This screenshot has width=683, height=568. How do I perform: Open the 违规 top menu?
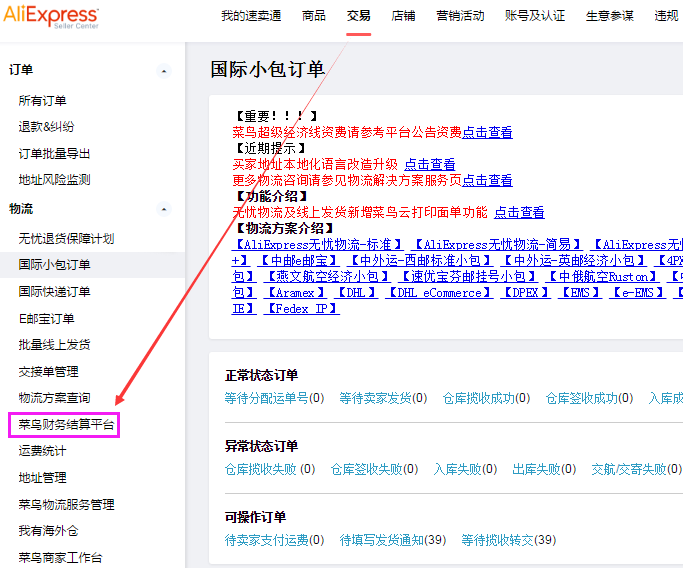coord(666,16)
